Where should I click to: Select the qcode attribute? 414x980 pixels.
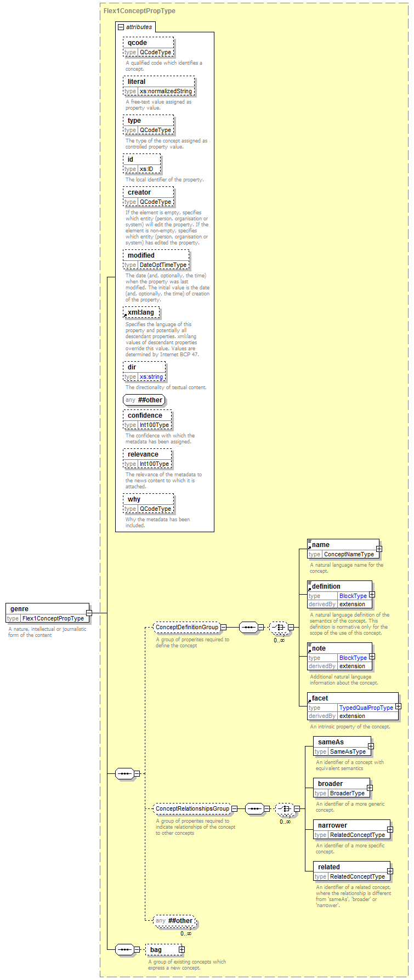point(148,48)
